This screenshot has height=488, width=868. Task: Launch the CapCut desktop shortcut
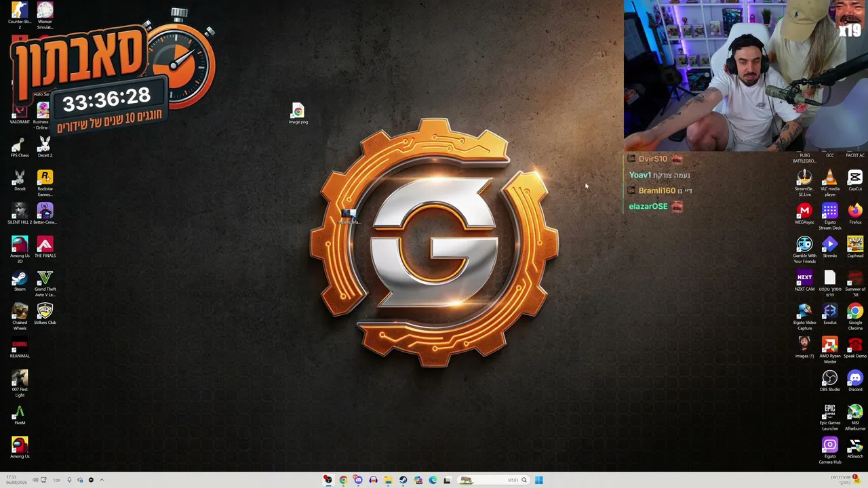coord(855,181)
